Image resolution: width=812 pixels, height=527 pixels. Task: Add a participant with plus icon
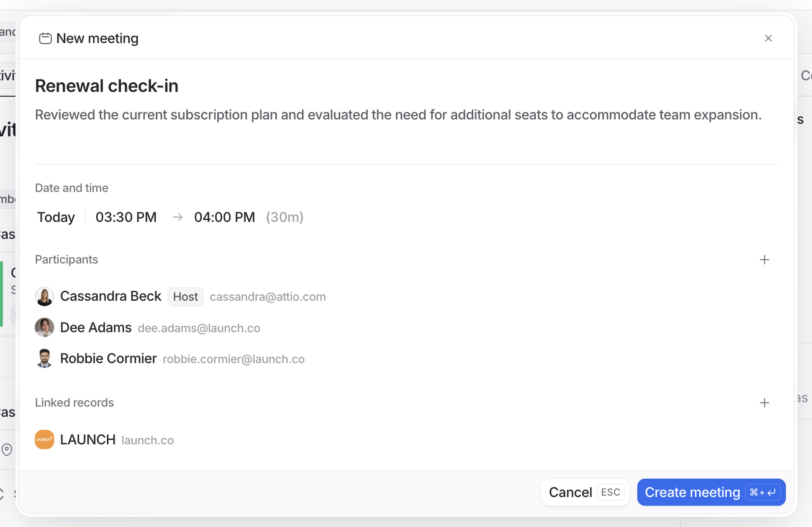pyautogui.click(x=764, y=260)
